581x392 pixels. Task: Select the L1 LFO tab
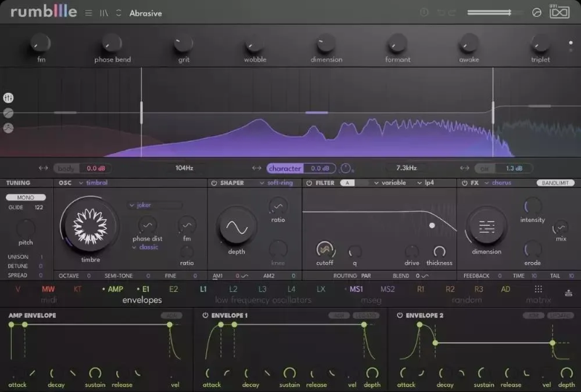point(203,289)
